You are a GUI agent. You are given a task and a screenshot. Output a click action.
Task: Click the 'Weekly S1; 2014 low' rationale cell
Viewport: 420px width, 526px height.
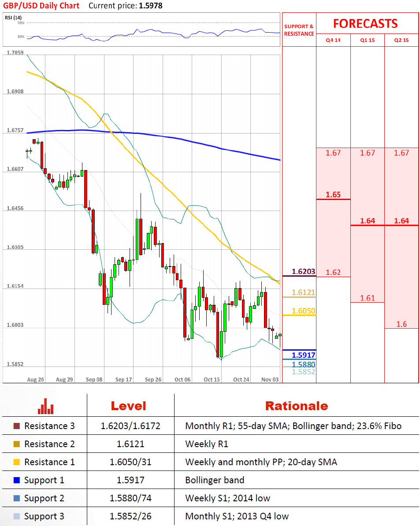227,499
